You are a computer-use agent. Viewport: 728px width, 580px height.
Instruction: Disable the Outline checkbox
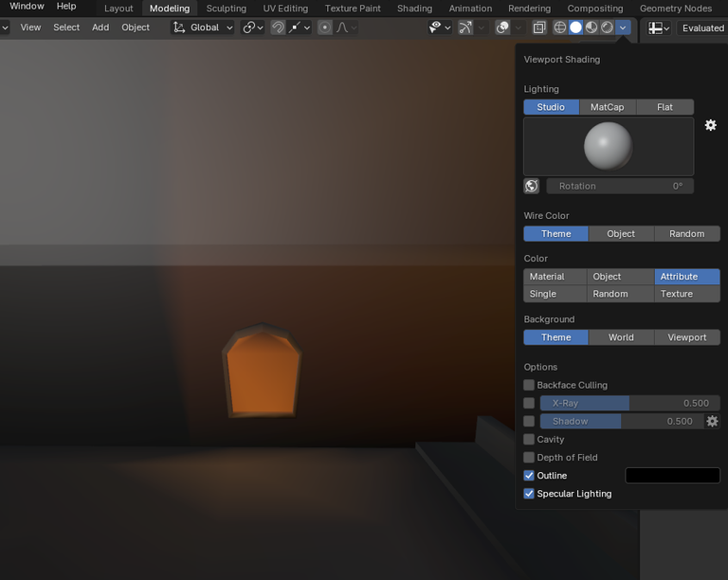coord(529,476)
